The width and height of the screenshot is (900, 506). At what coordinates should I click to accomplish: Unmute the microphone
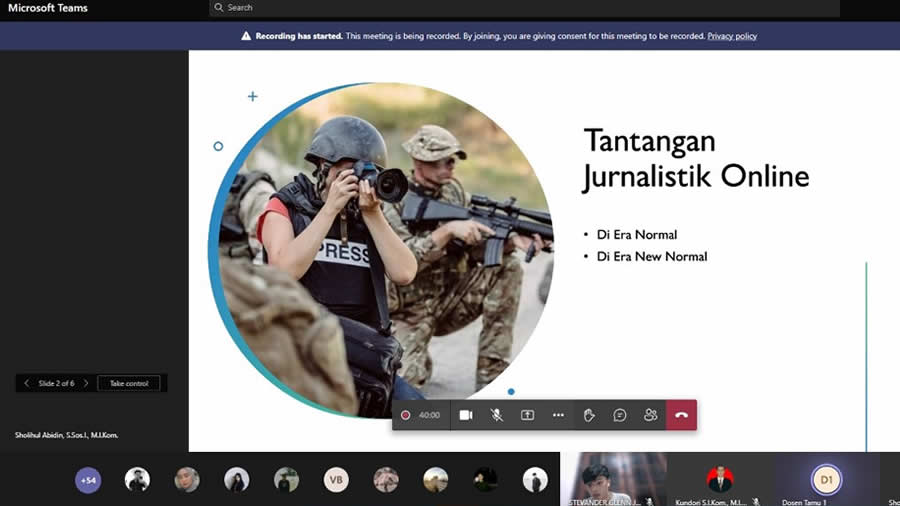[x=496, y=415]
